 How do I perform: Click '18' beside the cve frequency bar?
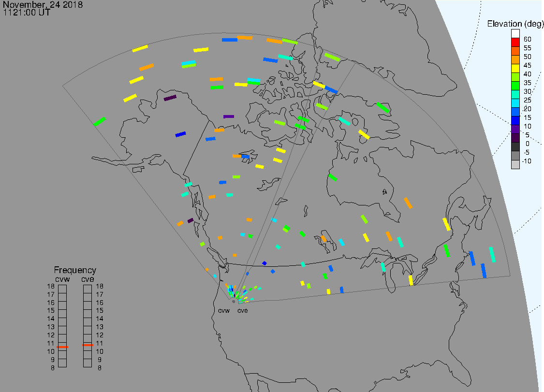(x=100, y=286)
